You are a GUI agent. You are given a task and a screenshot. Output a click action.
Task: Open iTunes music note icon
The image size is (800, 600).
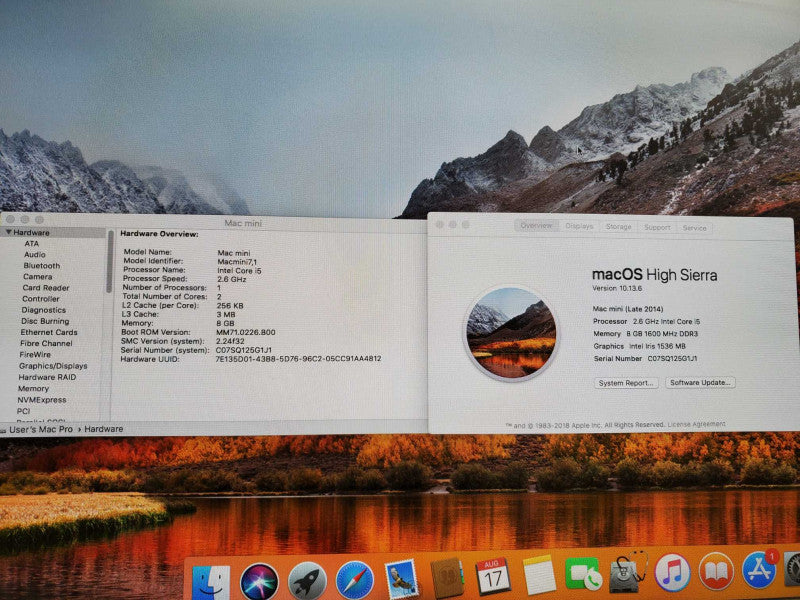pos(672,572)
